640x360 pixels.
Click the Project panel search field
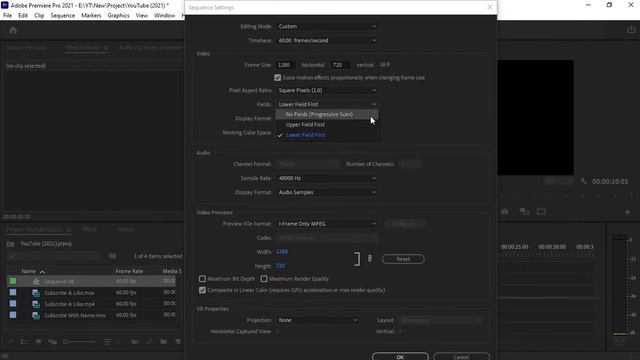54,256
